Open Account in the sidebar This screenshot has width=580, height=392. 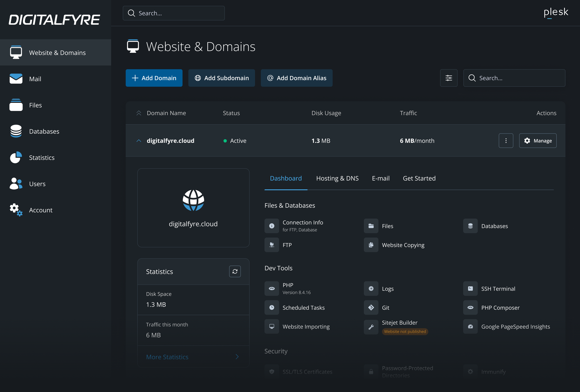[55, 210]
